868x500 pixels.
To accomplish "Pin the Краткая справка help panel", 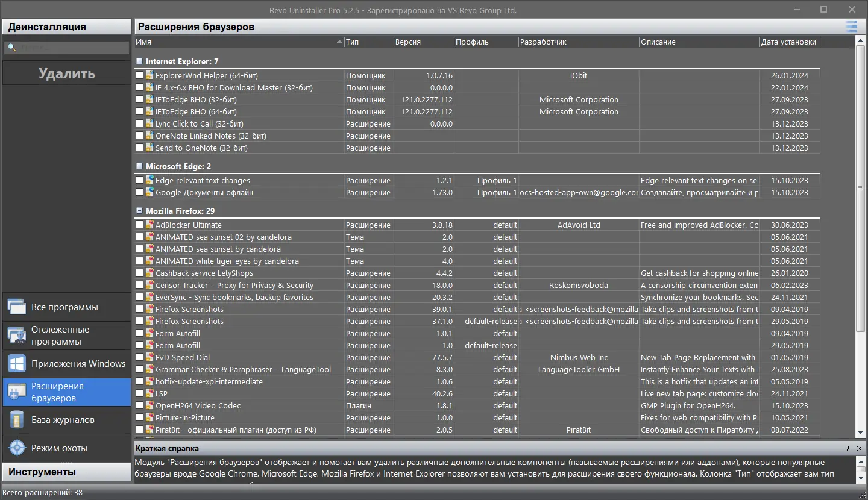I will 847,448.
